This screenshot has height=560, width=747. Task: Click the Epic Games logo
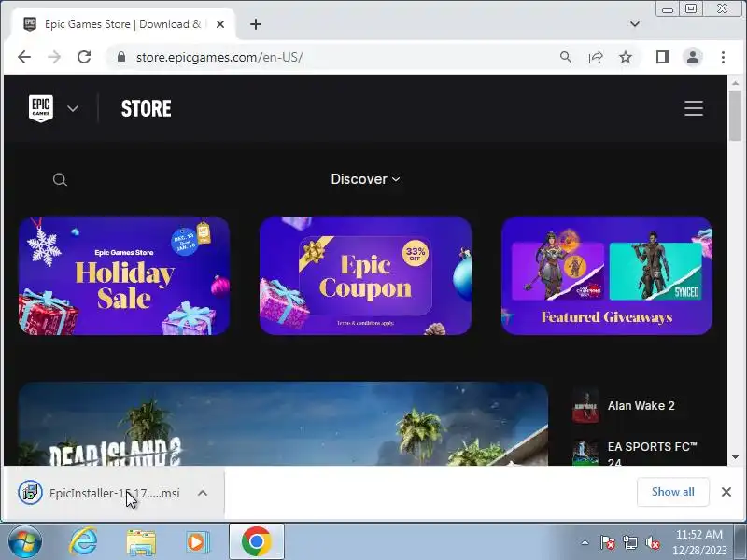(x=41, y=108)
